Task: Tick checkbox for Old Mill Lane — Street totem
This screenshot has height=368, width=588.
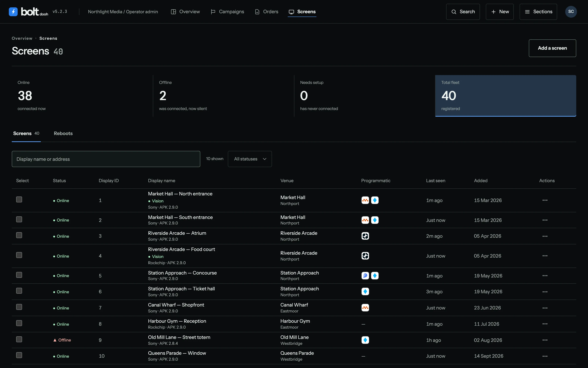Action: point(19,339)
